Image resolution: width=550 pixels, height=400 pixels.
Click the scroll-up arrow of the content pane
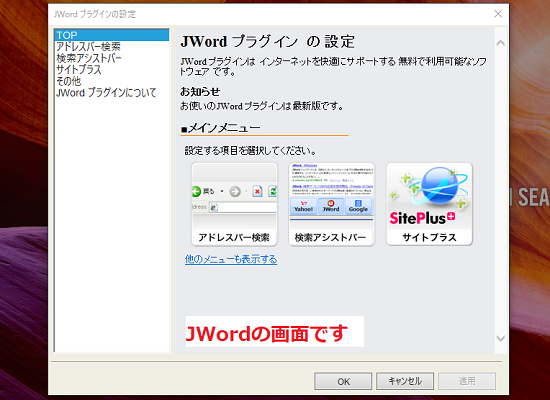click(x=501, y=43)
